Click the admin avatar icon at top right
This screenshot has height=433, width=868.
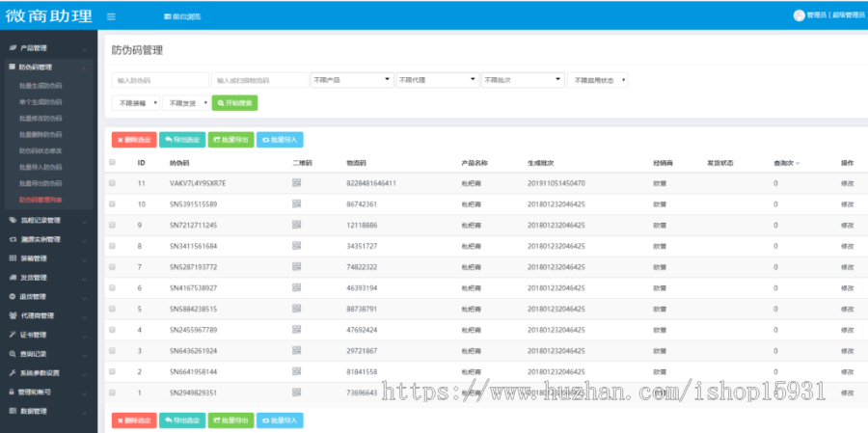click(799, 15)
